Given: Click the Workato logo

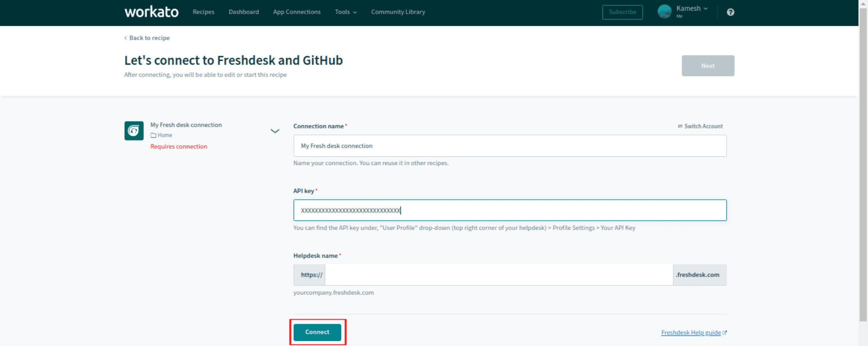Looking at the screenshot, I should tap(151, 12).
